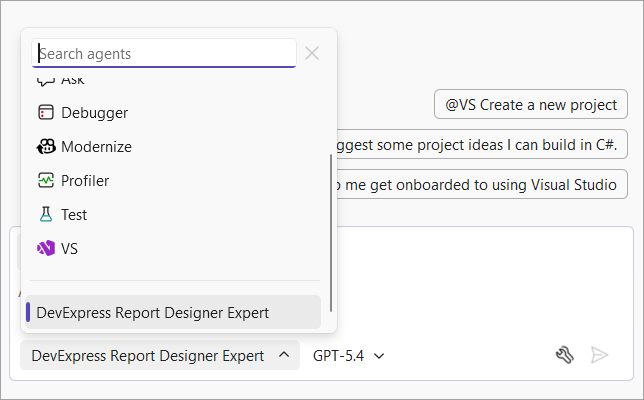Open tools via the wrench icon
This screenshot has width=644, height=400.
(x=565, y=355)
